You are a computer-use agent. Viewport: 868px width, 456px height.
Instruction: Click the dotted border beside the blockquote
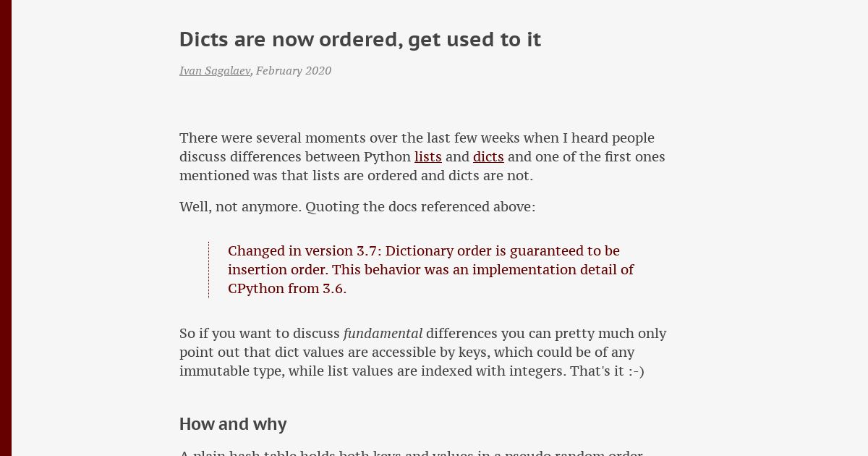(208, 270)
